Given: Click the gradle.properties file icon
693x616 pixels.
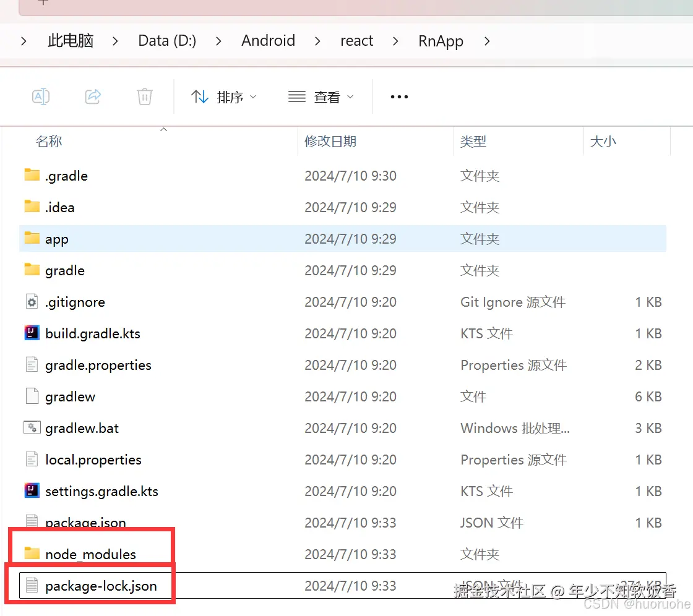Looking at the screenshot, I should [x=32, y=365].
